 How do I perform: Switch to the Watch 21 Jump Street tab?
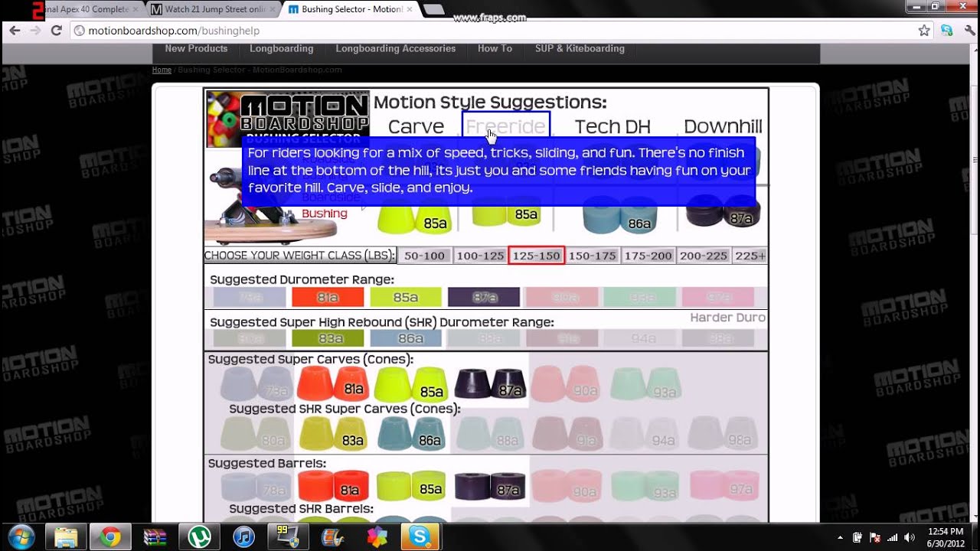(x=212, y=9)
